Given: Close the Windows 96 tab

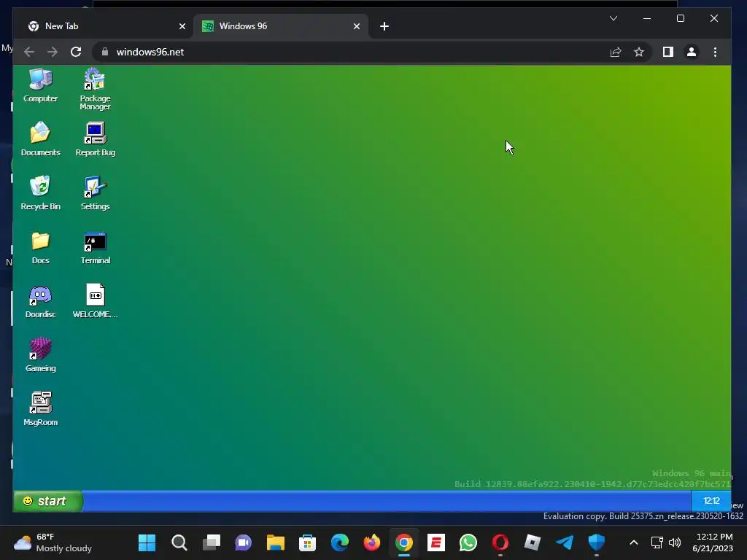Looking at the screenshot, I should pos(356,26).
